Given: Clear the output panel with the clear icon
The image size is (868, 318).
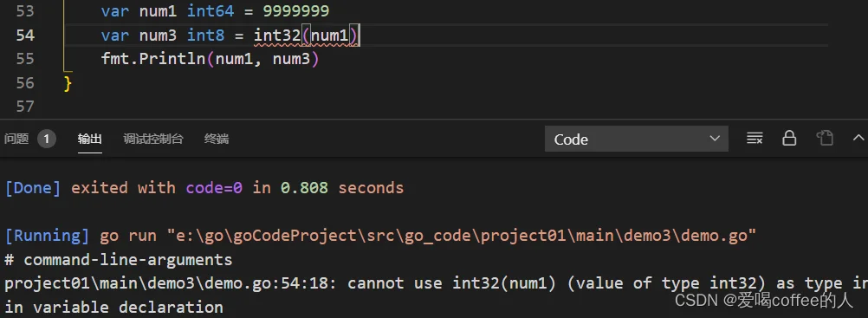Looking at the screenshot, I should [x=755, y=139].
